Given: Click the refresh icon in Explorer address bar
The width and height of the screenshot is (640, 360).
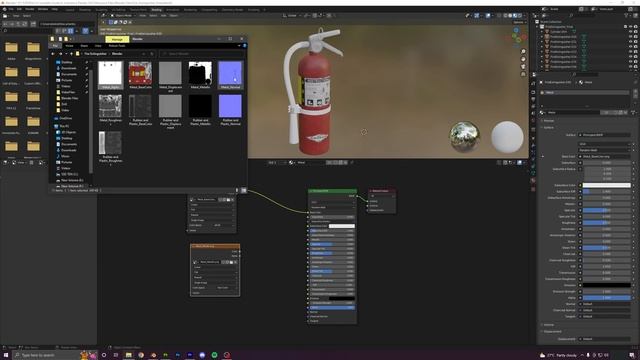Looking at the screenshot, I should coord(152,53).
